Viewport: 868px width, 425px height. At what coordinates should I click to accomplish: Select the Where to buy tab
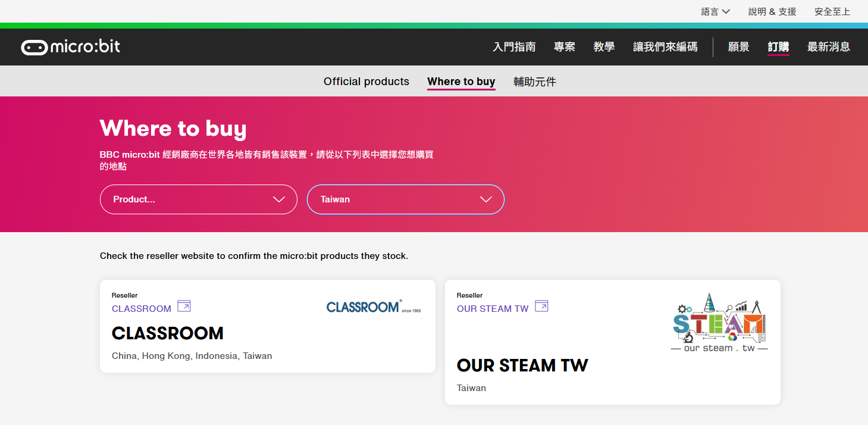(461, 82)
